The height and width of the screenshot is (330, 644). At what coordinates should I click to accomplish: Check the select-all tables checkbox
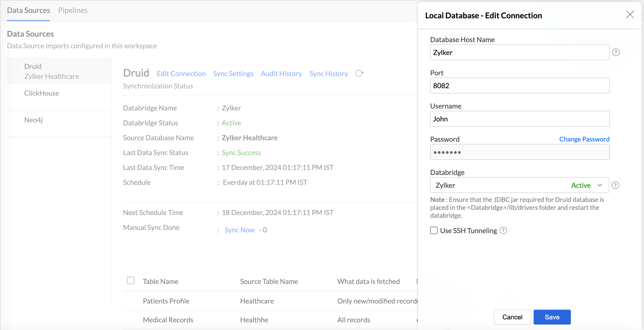point(130,281)
